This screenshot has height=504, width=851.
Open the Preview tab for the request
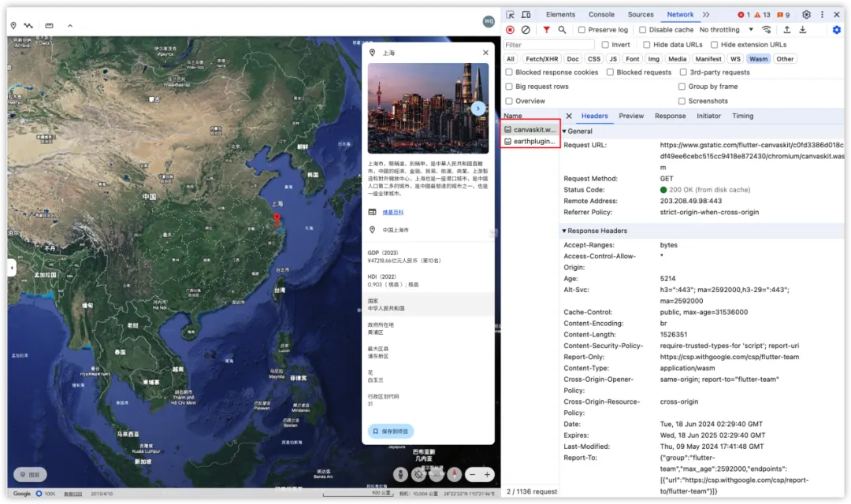coord(630,116)
